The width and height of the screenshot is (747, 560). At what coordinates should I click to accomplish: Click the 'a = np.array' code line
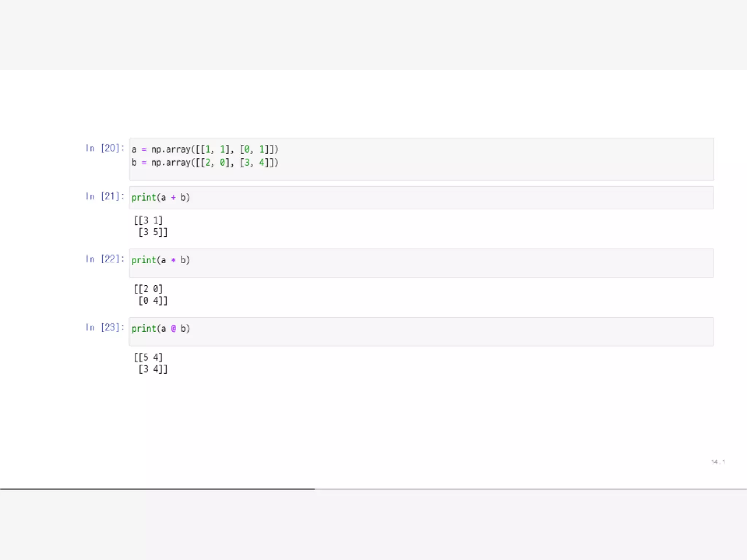tap(205, 149)
